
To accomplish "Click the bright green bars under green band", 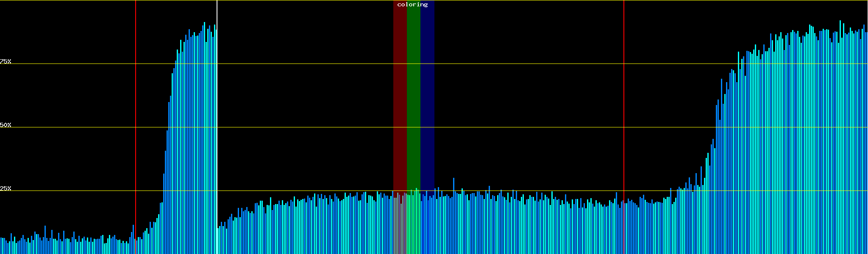I will (x=413, y=224).
